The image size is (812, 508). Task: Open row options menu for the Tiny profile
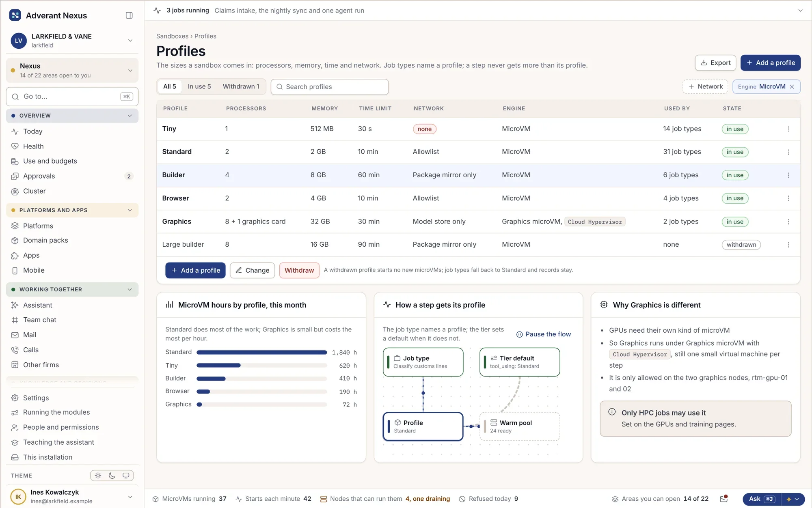(788, 129)
